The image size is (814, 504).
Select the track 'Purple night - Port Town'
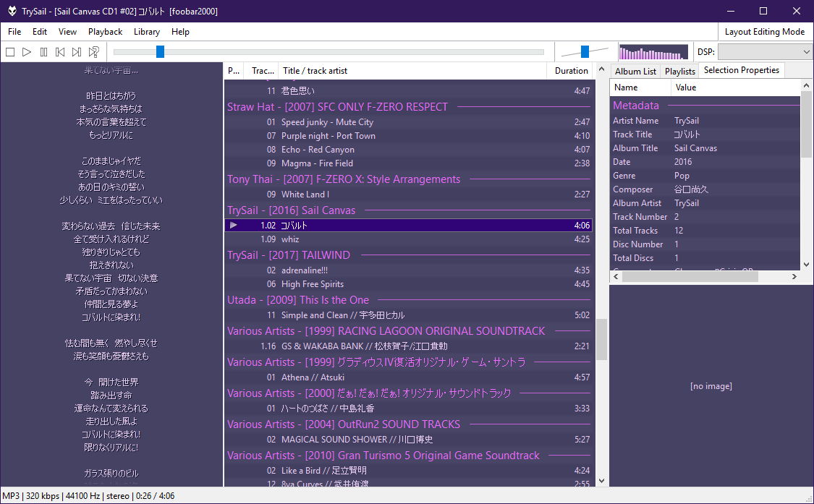click(409, 135)
